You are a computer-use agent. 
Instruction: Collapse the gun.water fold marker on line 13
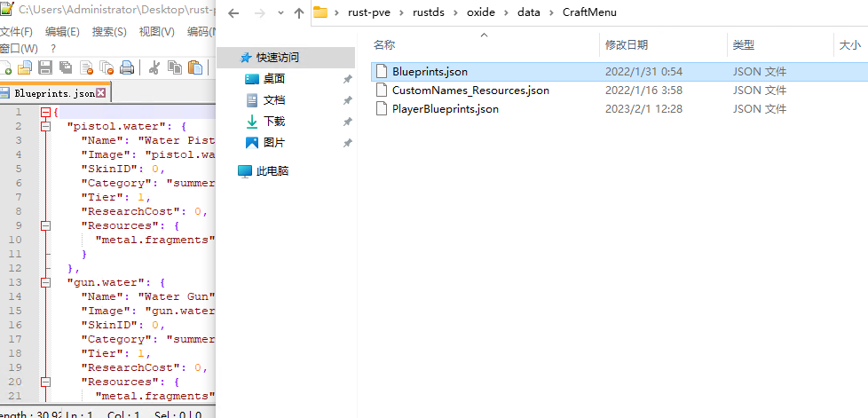pyautogui.click(x=45, y=283)
